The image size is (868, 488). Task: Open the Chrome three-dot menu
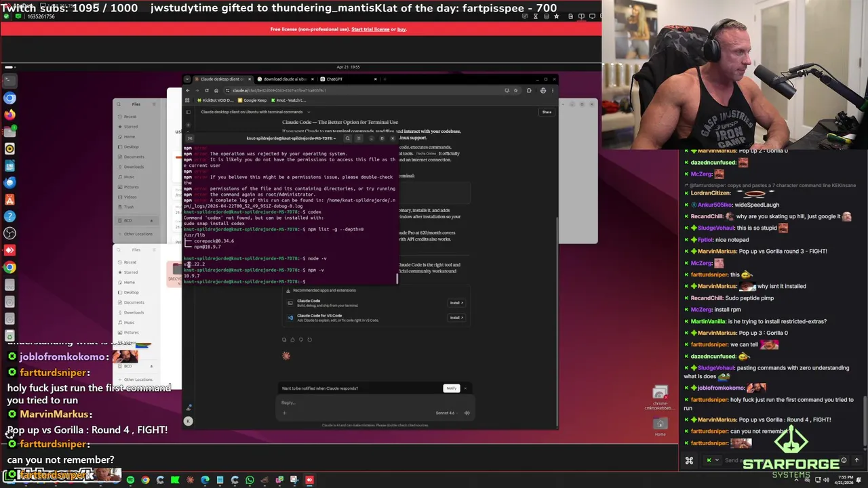click(553, 90)
